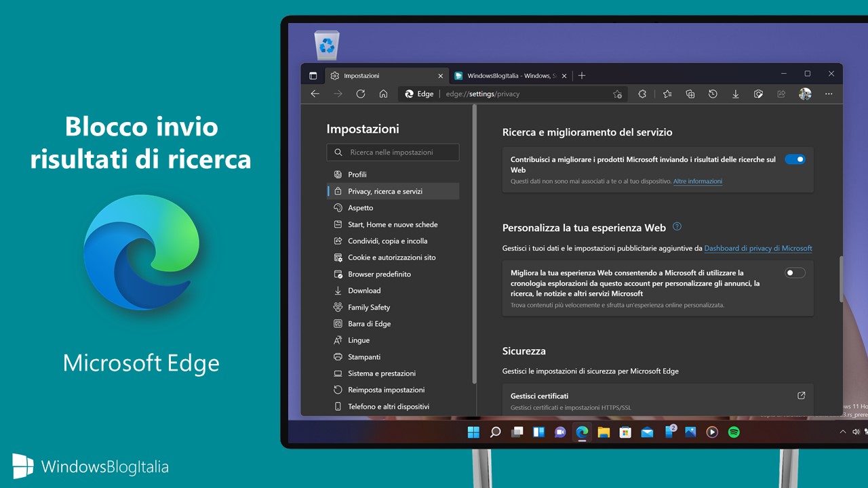Image resolution: width=868 pixels, height=488 pixels.
Task: Close the Impostazioni tab
Action: (x=441, y=76)
